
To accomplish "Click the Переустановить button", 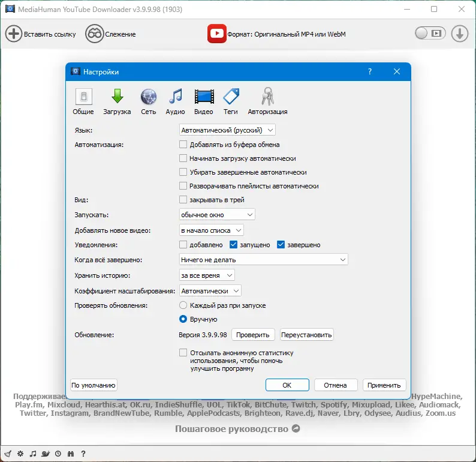I will pyautogui.click(x=306, y=334).
